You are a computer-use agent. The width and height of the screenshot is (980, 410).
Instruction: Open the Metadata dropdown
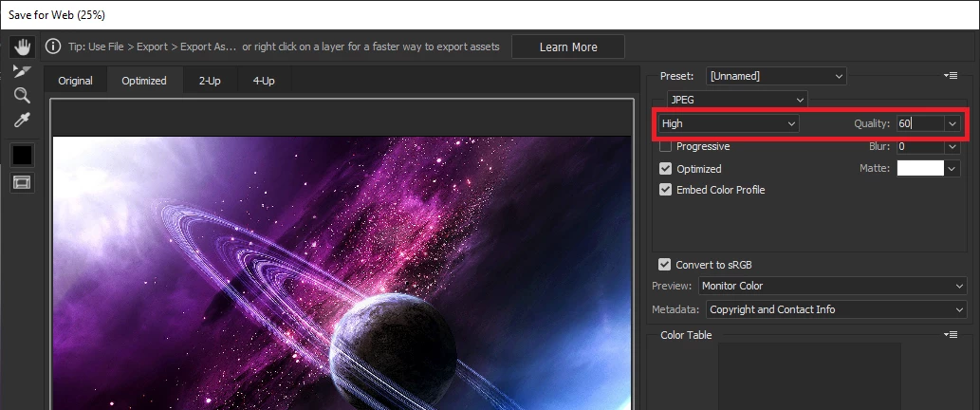pos(836,309)
